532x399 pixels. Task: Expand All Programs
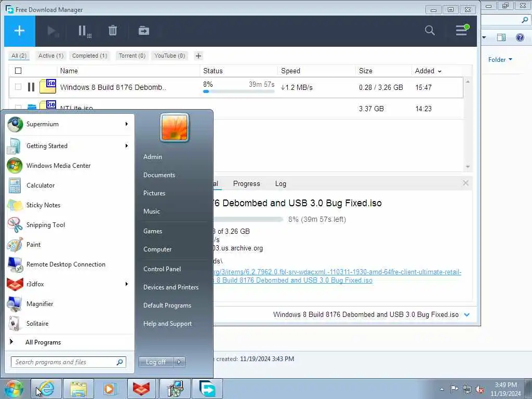[70, 342]
